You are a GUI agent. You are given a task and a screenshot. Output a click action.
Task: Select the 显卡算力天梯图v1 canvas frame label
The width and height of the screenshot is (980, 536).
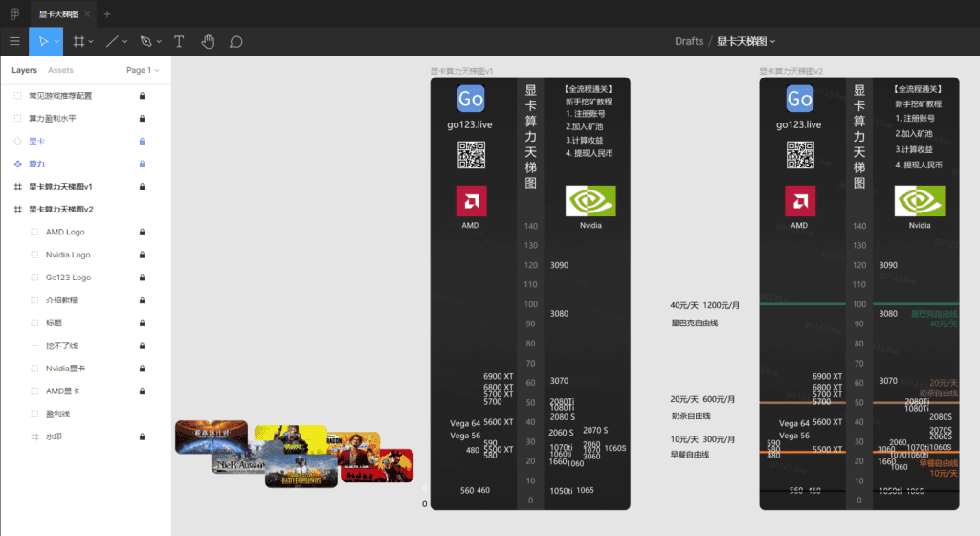tap(461, 71)
